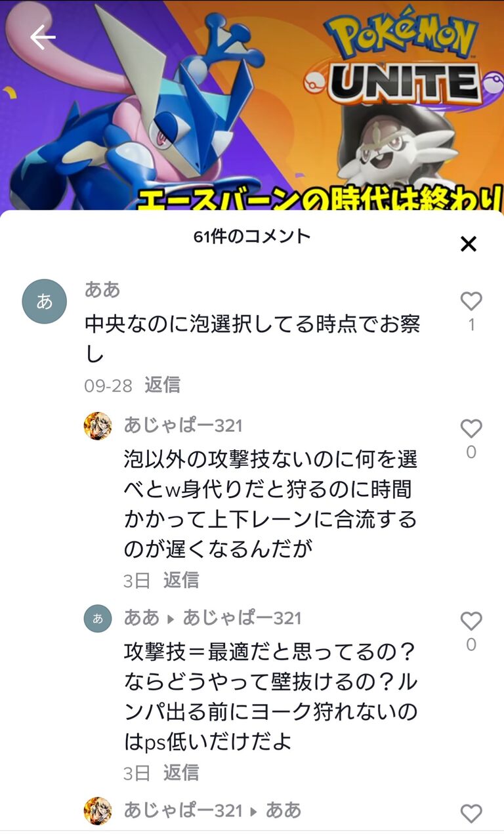Open username あじゃぱー321 on the first reply

183,425
